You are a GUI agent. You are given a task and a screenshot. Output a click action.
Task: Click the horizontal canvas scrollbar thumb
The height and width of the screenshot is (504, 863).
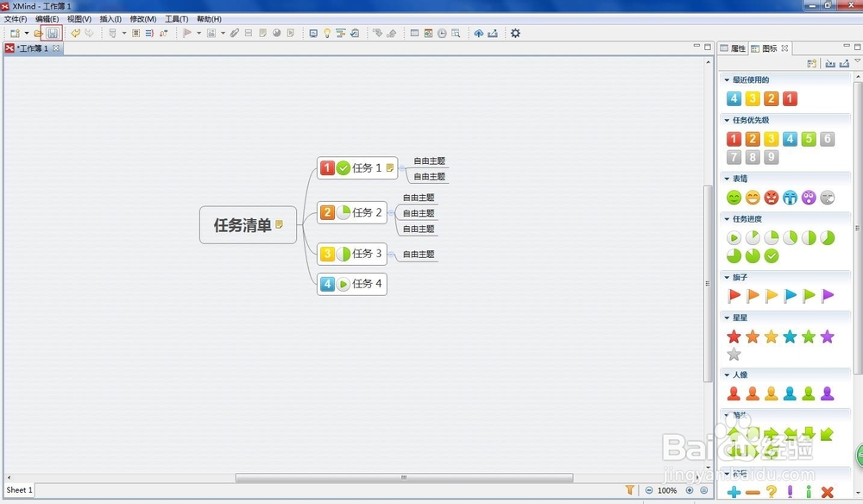pos(404,477)
